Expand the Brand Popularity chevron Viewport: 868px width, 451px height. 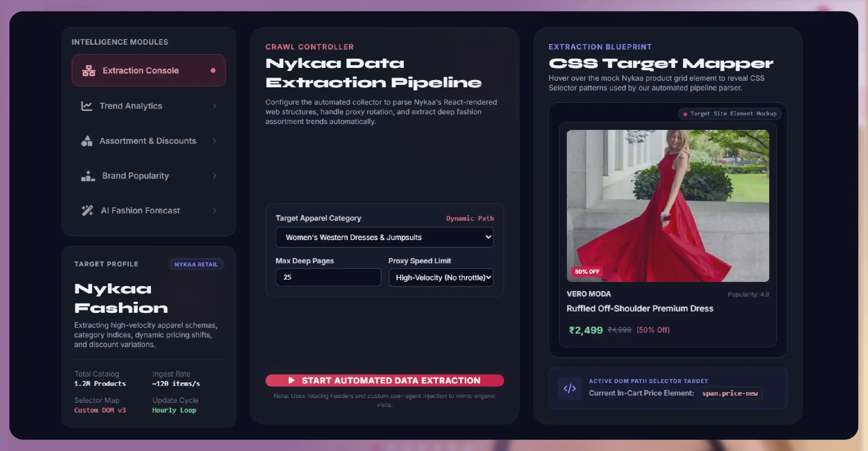tap(214, 176)
